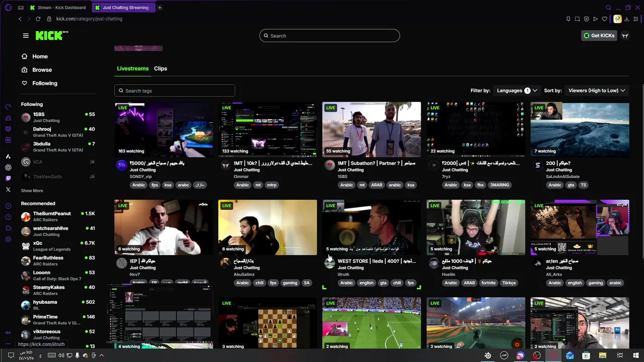Open ChatGPT in Opera sidebar

(8, 167)
